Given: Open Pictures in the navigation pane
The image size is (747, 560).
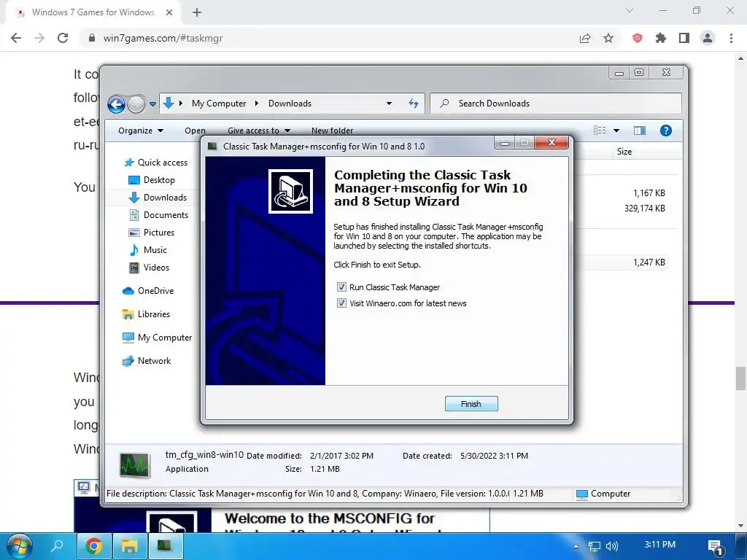Looking at the screenshot, I should [151, 233].
